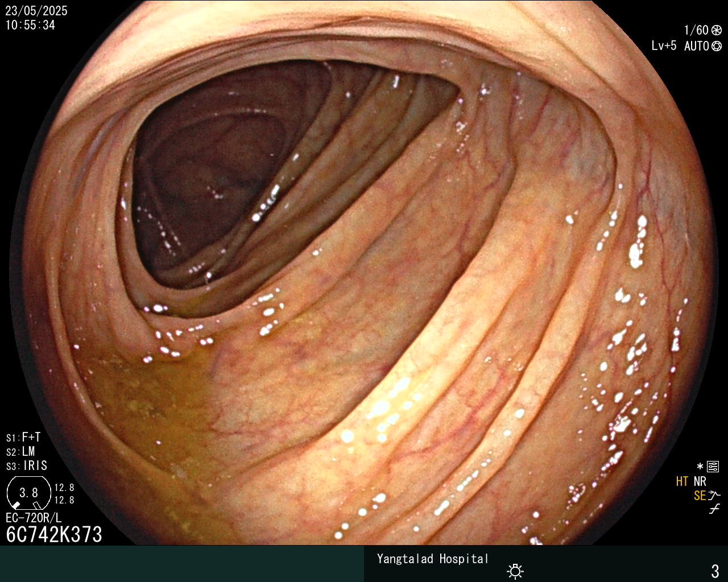Click the date 23/05/2025
The height and width of the screenshot is (582, 728).
tap(36, 11)
